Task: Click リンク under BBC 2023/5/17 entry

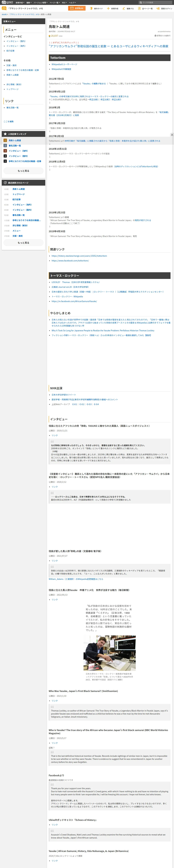Action: click(54, 743)
